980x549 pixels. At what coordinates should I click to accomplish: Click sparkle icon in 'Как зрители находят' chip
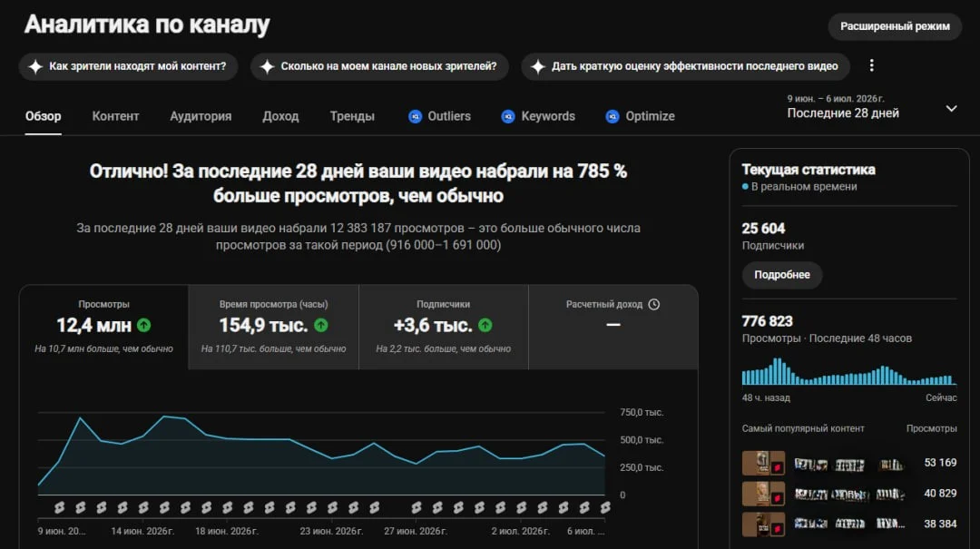tap(35, 66)
